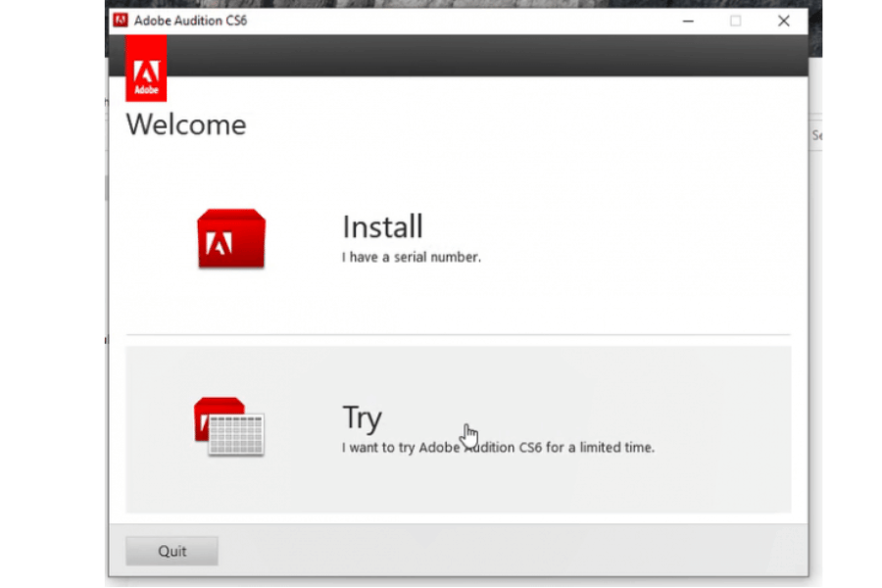Select the Install heading
The height and width of the screenshot is (588, 882).
382,227
